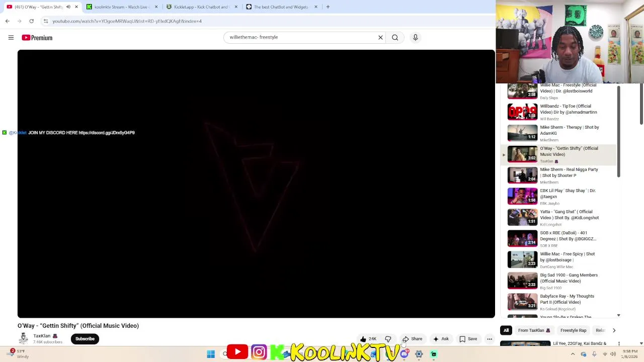Close the Kicklet.app tab

point(236,7)
